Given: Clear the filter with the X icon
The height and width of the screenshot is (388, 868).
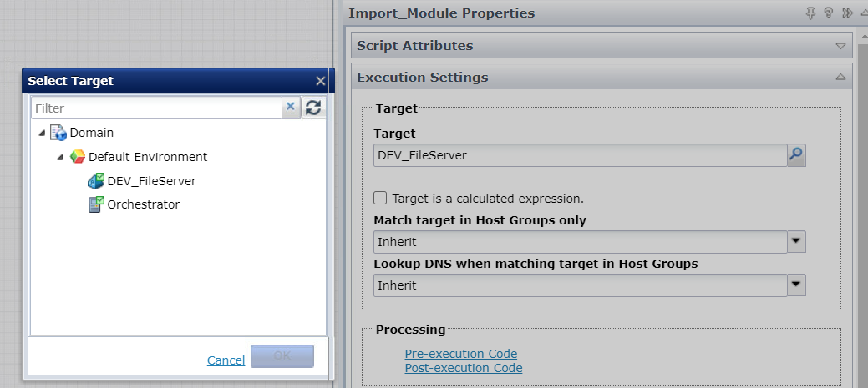Looking at the screenshot, I should 292,108.
